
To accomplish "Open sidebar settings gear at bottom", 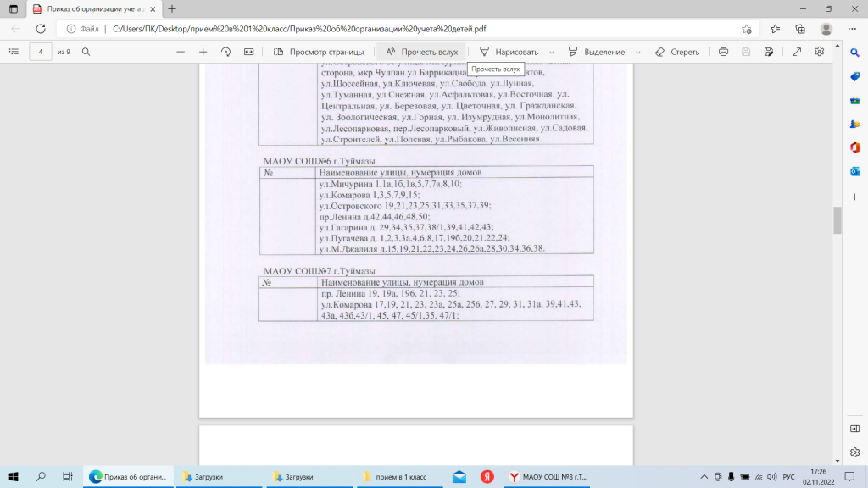I will coord(854,452).
